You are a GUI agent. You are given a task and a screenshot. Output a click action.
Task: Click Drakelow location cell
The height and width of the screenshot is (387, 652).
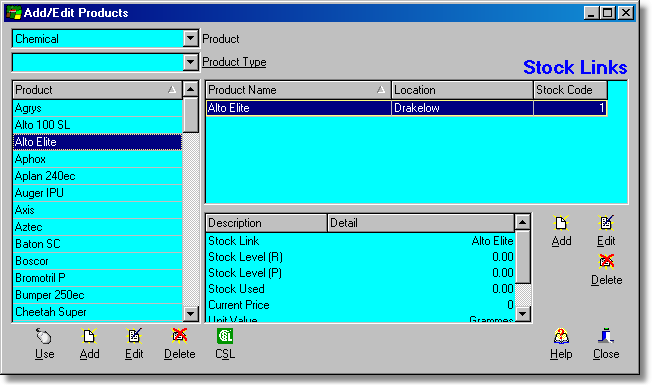pyautogui.click(x=462, y=108)
